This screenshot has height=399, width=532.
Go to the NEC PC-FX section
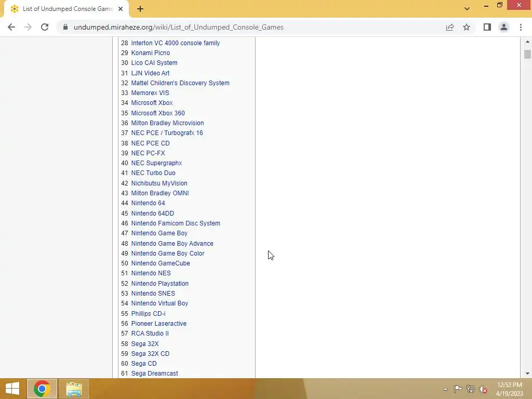pos(148,153)
